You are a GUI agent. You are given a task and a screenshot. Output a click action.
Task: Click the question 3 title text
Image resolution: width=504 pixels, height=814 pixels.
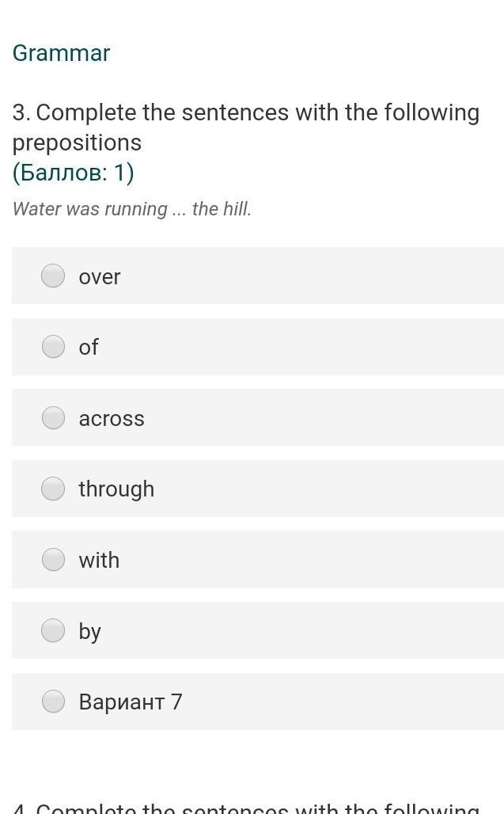click(245, 113)
